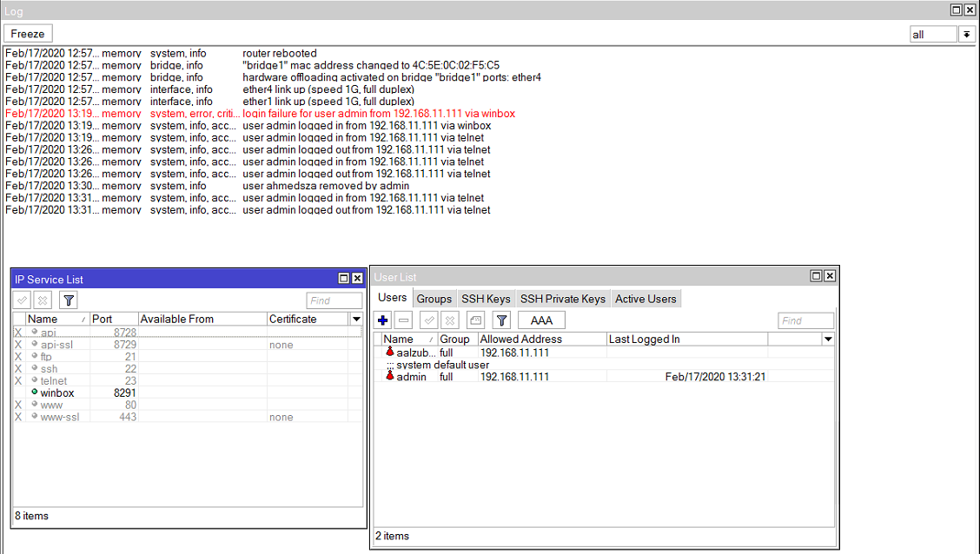Click the Add user plus icon

[382, 320]
